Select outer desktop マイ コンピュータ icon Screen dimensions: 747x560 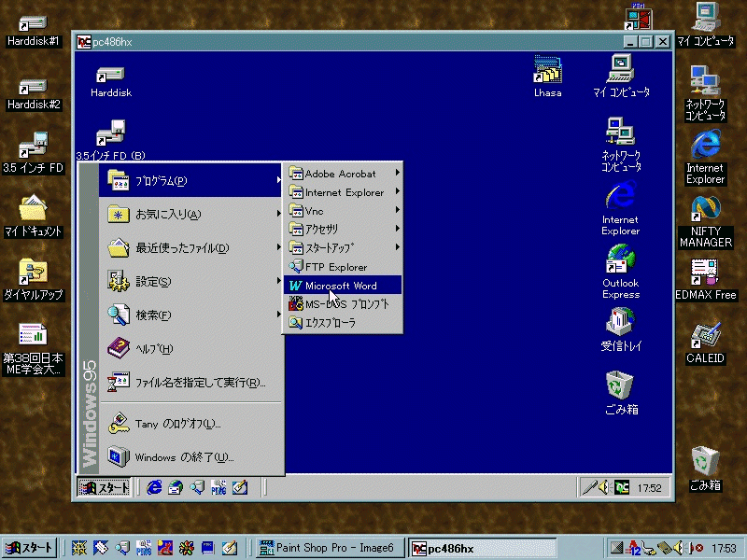(x=706, y=25)
